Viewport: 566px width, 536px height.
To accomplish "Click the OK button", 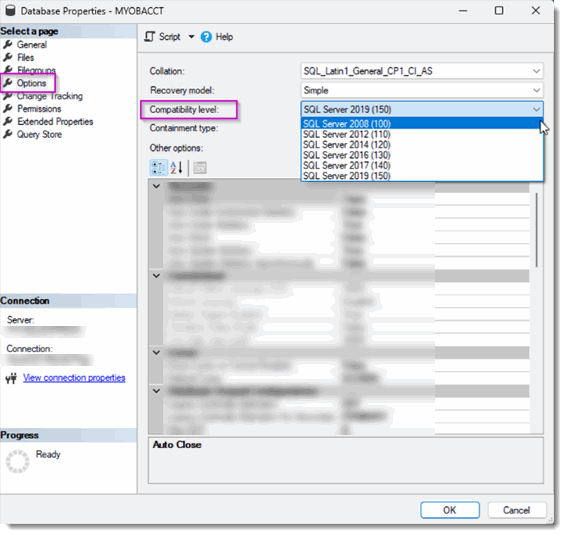I will coord(450,510).
